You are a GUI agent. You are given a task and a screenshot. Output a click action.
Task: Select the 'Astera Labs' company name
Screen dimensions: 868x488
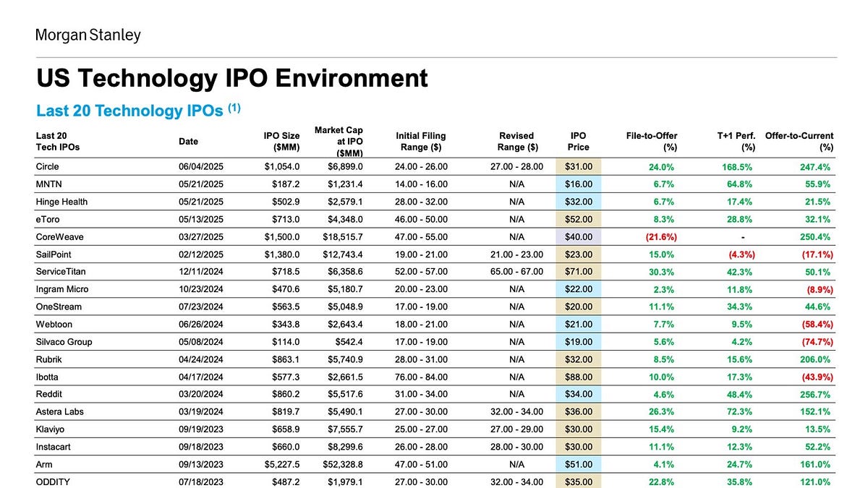pyautogui.click(x=60, y=411)
